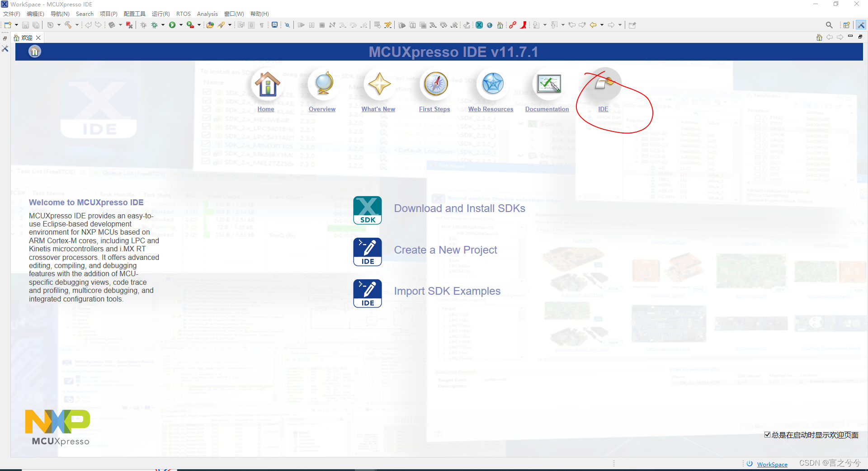Click the green Run play icon
868x471 pixels.
tap(172, 25)
